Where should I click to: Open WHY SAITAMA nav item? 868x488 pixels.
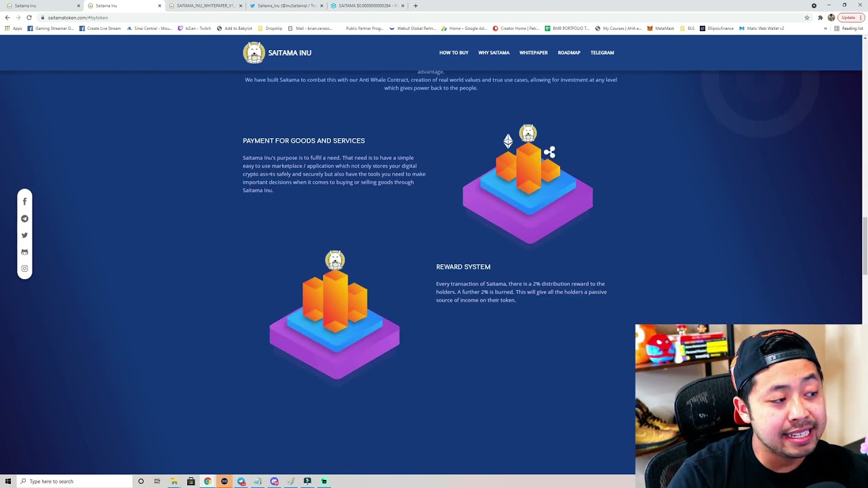point(494,53)
